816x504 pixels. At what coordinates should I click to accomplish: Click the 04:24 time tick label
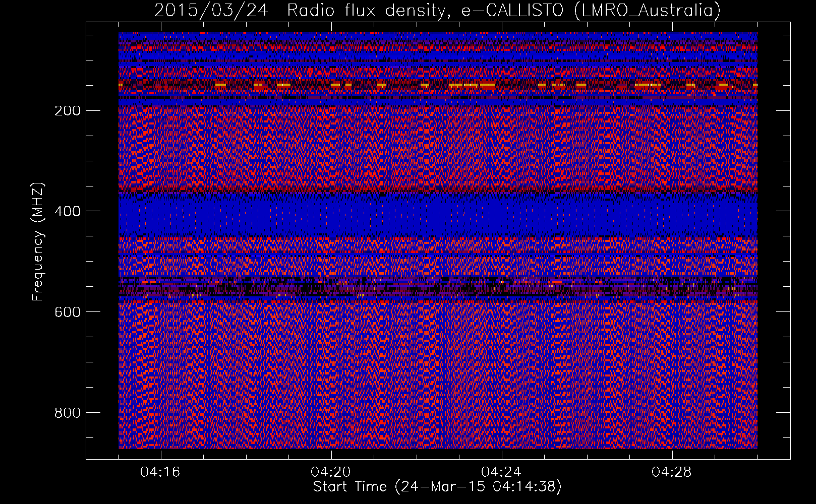tap(501, 472)
